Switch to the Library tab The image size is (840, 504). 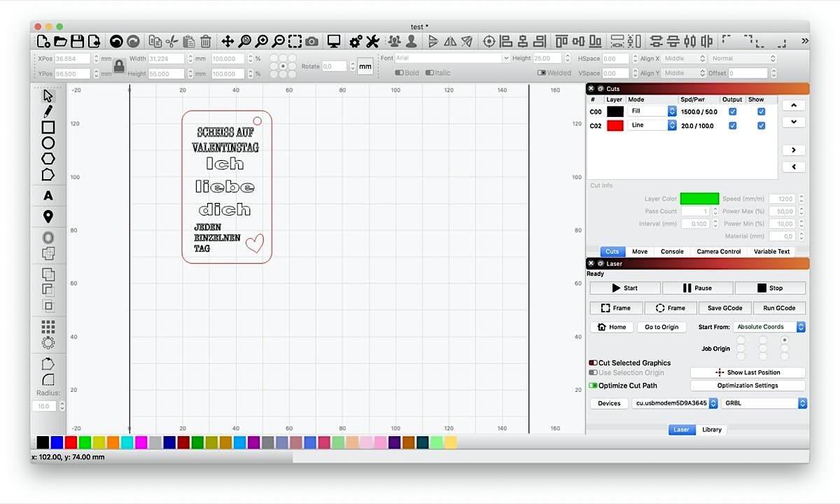pos(711,430)
